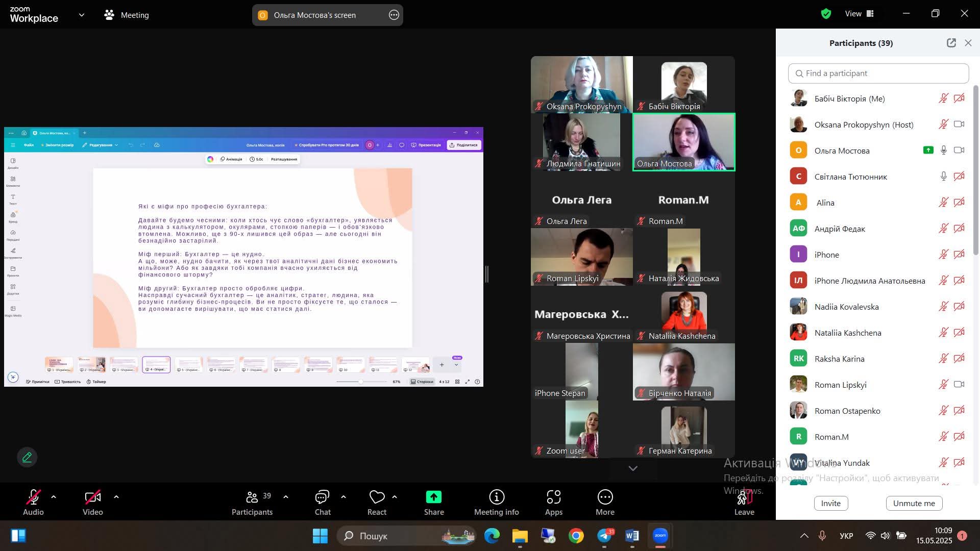This screenshot has width=980, height=551.
Task: Click the annotation pencil icon
Action: [27, 457]
